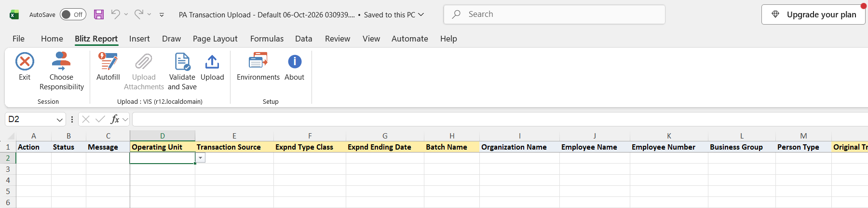Click the formula bar enter checkmark
The height and width of the screenshot is (208, 868).
[x=100, y=119]
